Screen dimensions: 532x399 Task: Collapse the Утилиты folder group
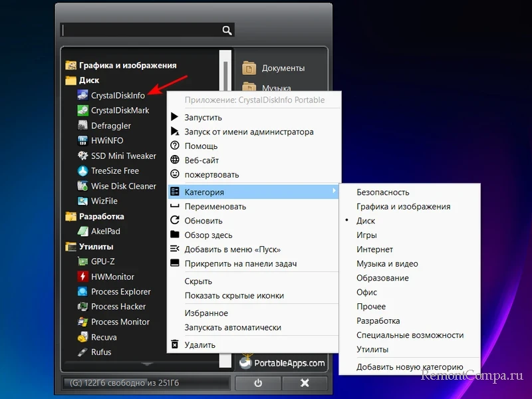click(x=71, y=247)
